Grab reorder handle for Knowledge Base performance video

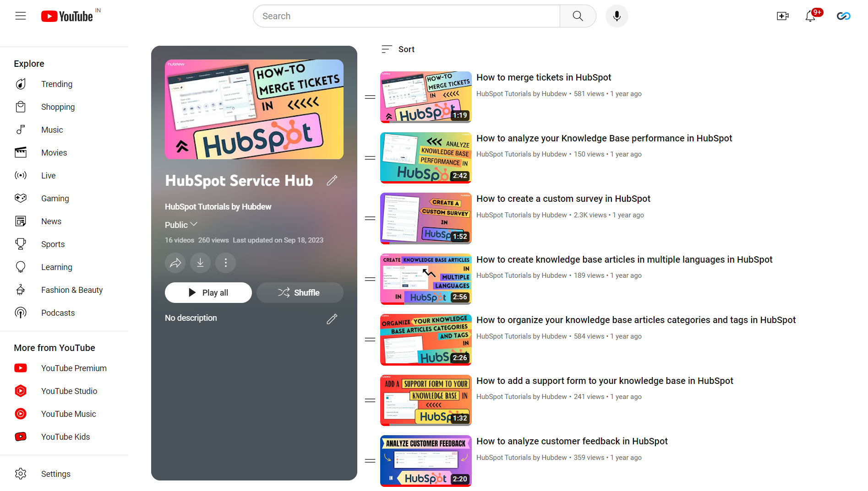click(370, 158)
